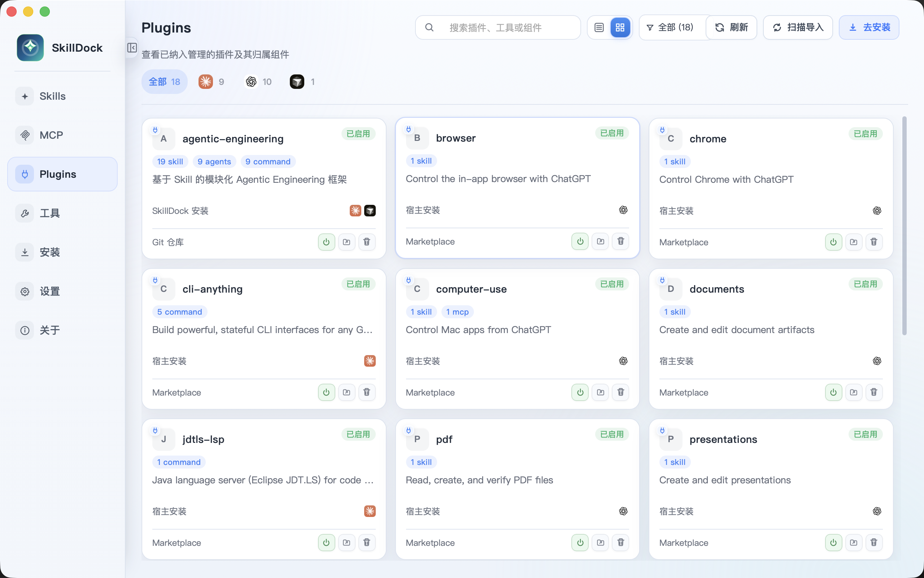
Task: Open folder for chrome plugin
Action: coord(854,242)
